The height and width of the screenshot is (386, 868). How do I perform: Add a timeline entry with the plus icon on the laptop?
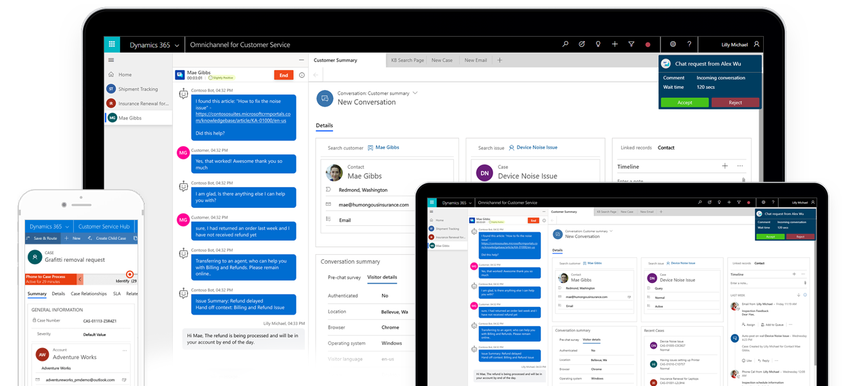[725, 166]
